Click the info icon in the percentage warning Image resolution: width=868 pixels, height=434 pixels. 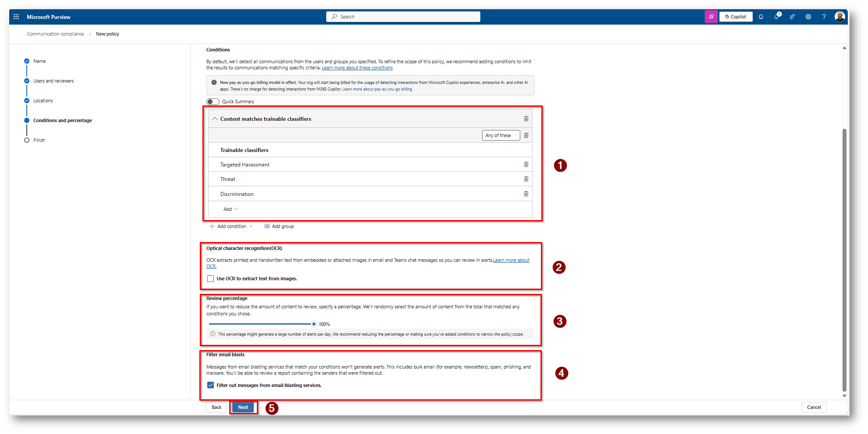213,334
